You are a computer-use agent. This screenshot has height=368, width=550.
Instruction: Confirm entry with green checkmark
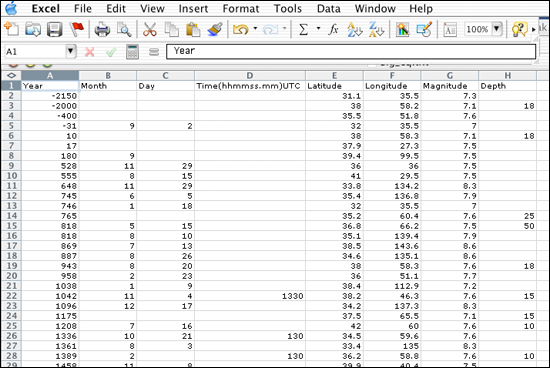(x=111, y=52)
